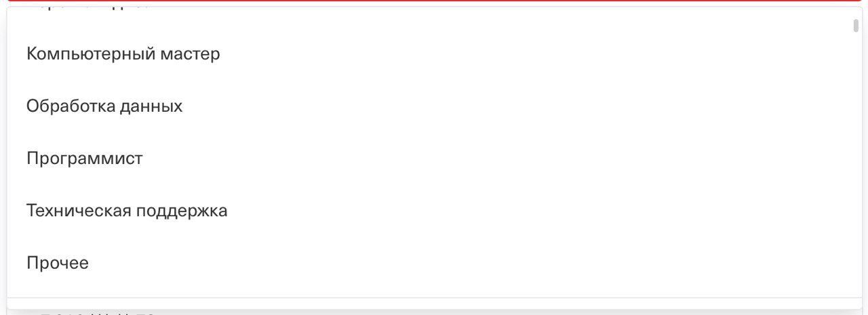Image resolution: width=868 pixels, height=315 pixels.
Task: Click the cut-off text below the dropdown panel
Action: click(x=98, y=313)
